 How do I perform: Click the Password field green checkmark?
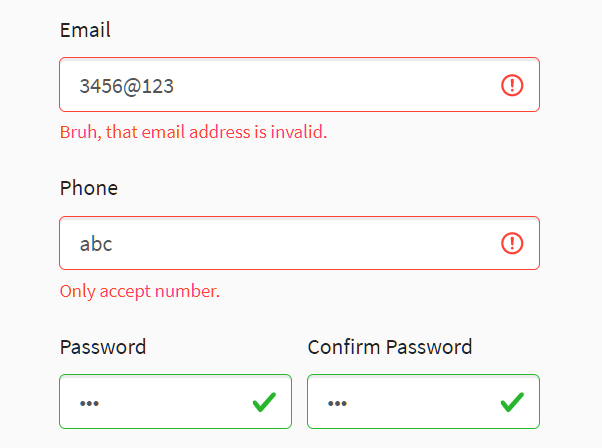(264, 402)
